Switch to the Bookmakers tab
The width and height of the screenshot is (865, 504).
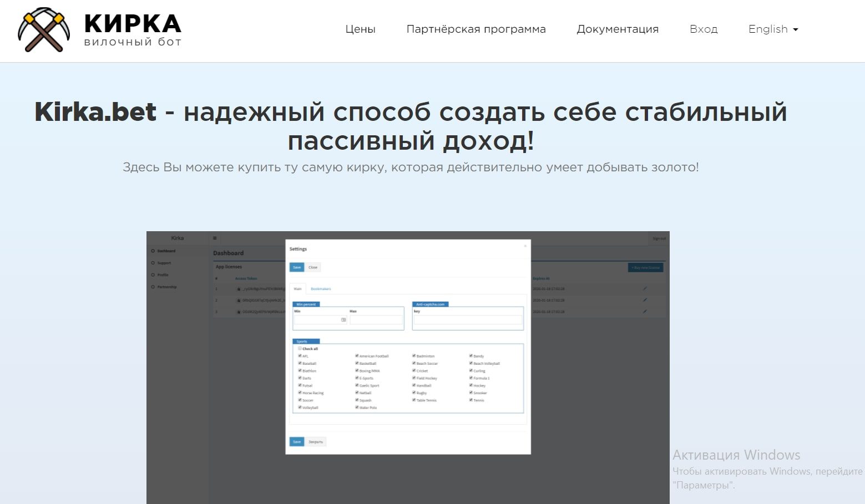click(x=321, y=289)
